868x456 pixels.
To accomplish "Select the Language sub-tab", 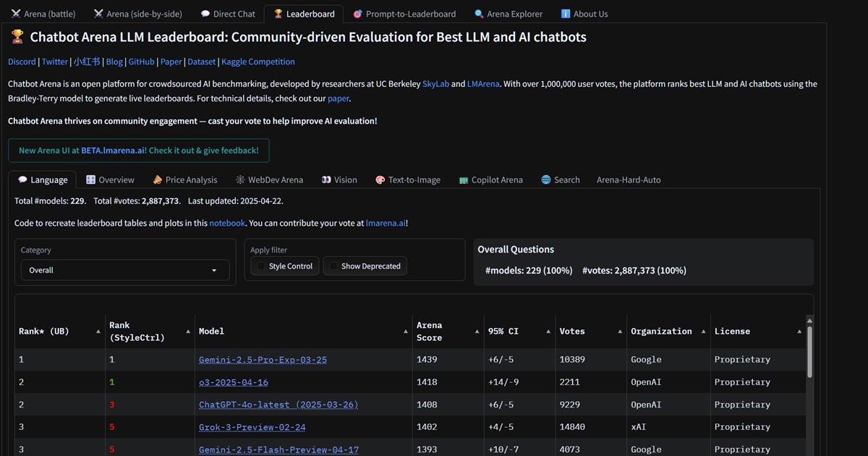I will click(x=43, y=180).
